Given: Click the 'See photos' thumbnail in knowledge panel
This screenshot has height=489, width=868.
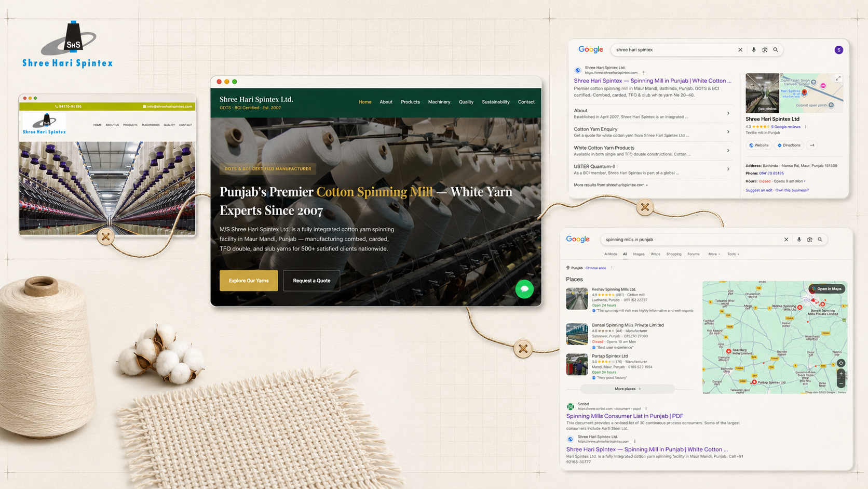Looking at the screenshot, I should coord(762,93).
